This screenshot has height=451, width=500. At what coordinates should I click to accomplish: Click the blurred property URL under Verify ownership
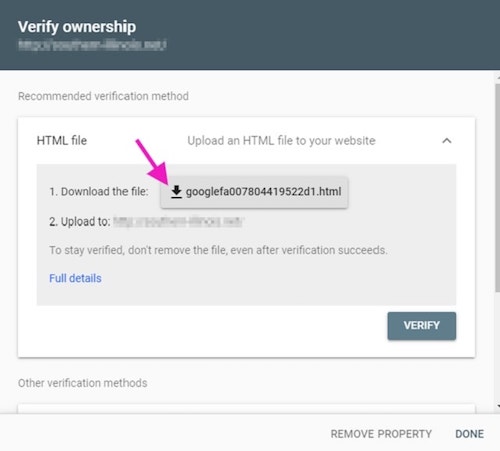(92, 45)
